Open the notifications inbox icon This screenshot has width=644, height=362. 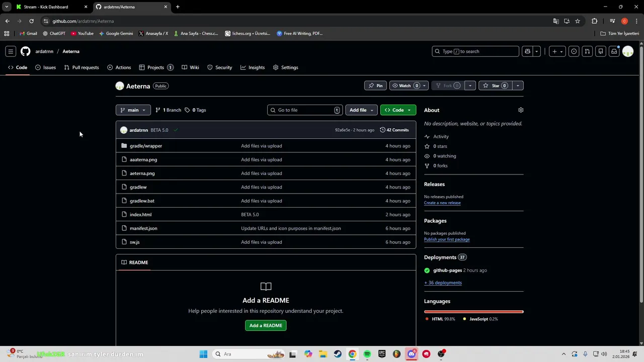614,51
